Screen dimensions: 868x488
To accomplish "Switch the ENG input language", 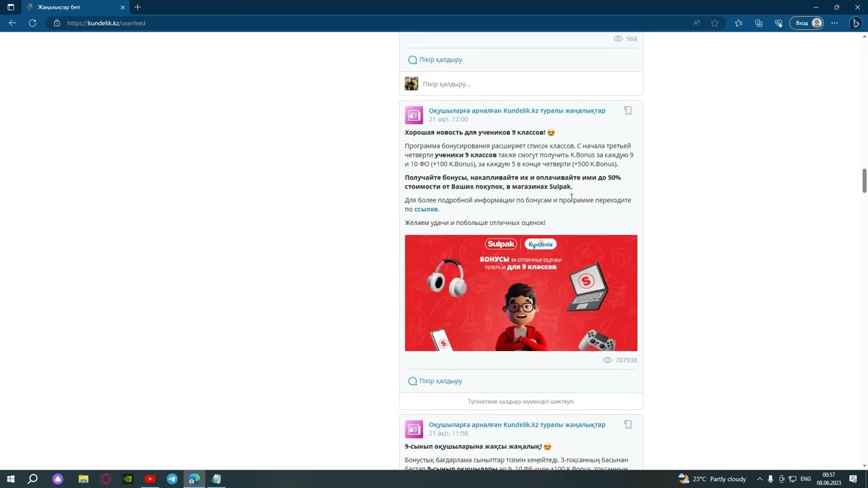I will (806, 479).
